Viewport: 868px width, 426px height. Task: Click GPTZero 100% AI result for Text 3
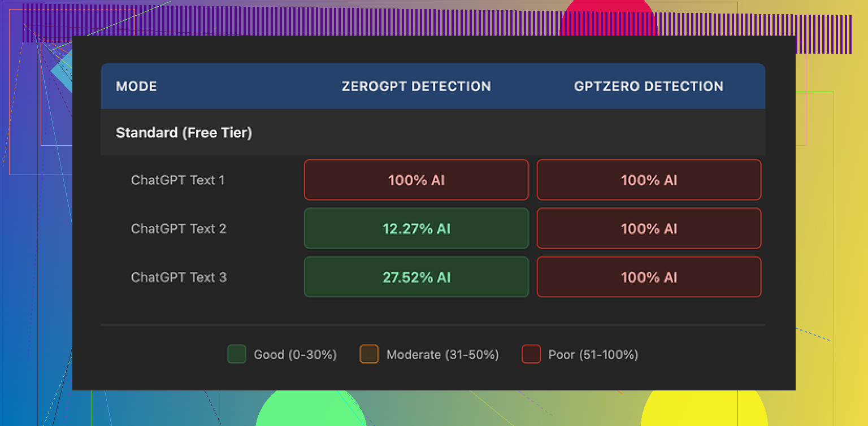tap(649, 277)
